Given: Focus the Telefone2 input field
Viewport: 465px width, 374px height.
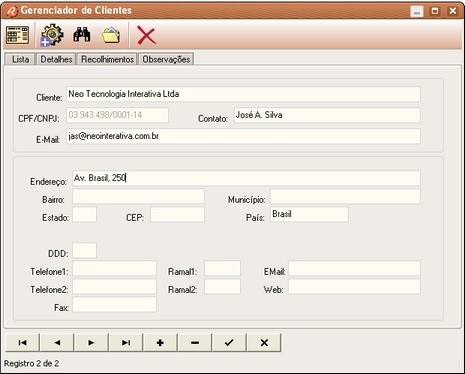Looking at the screenshot, I should (x=114, y=286).
